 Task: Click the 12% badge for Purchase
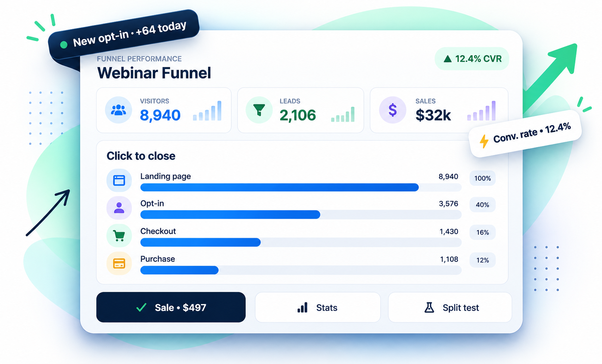pos(482,260)
